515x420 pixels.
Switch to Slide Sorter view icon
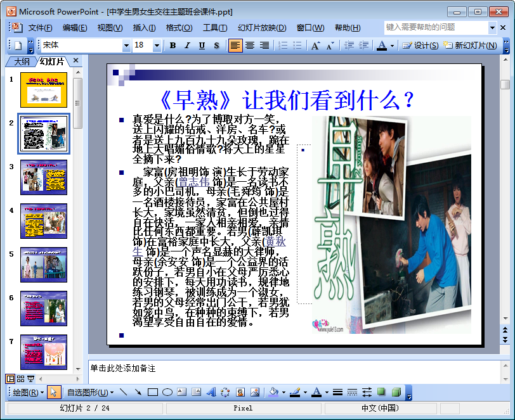pos(20,379)
